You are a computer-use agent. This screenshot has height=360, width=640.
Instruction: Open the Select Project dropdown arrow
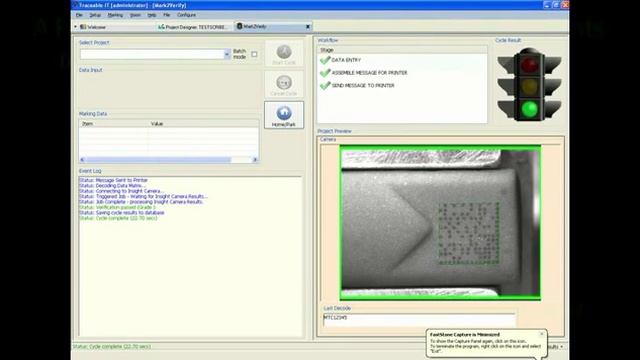(x=227, y=54)
